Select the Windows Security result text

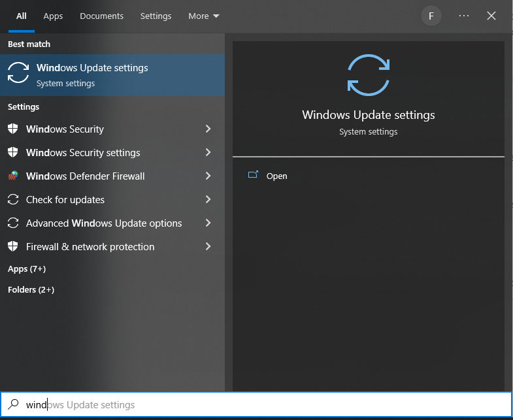click(65, 129)
